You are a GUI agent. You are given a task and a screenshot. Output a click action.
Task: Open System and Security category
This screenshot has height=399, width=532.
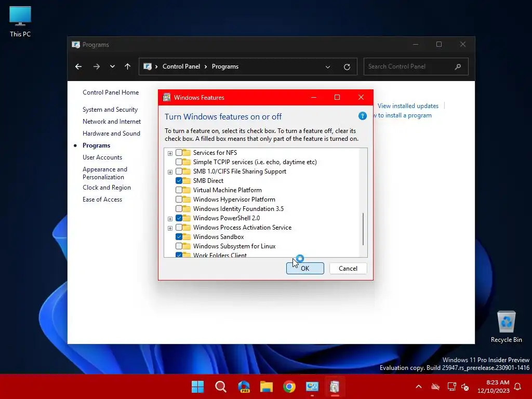[x=110, y=110]
